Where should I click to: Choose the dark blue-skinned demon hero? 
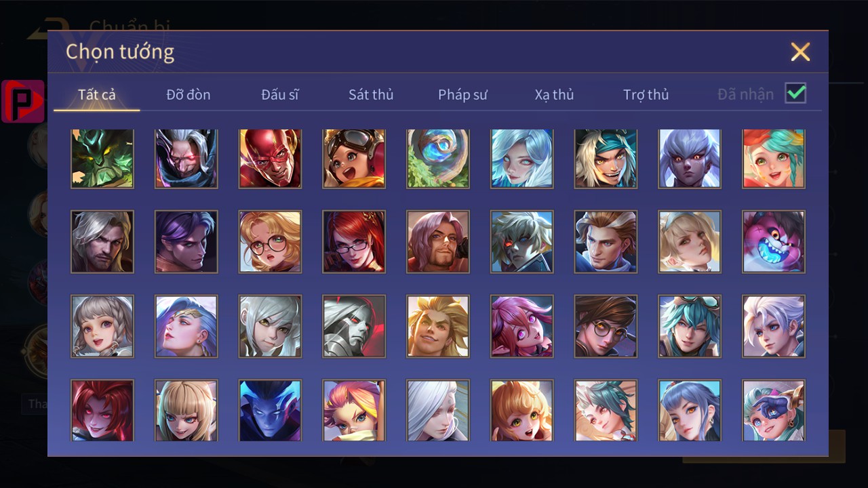click(x=270, y=411)
